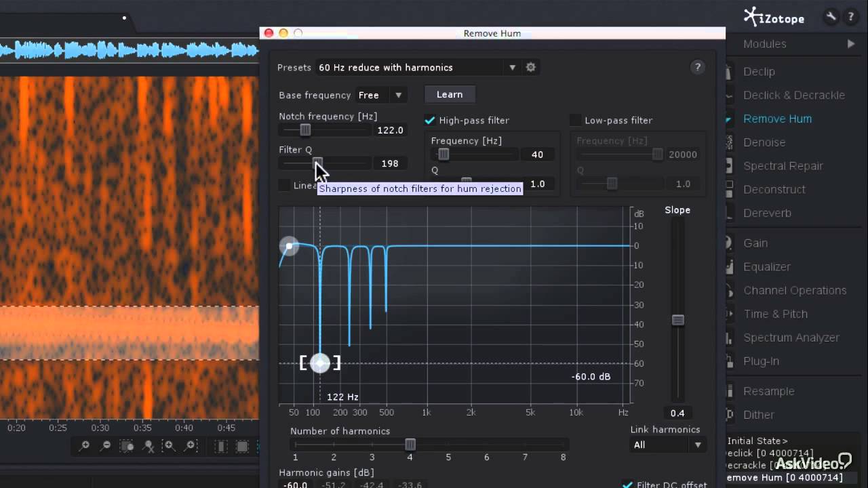Open the Gain module
Viewport: 868px width, 488px height.
pos(755,243)
